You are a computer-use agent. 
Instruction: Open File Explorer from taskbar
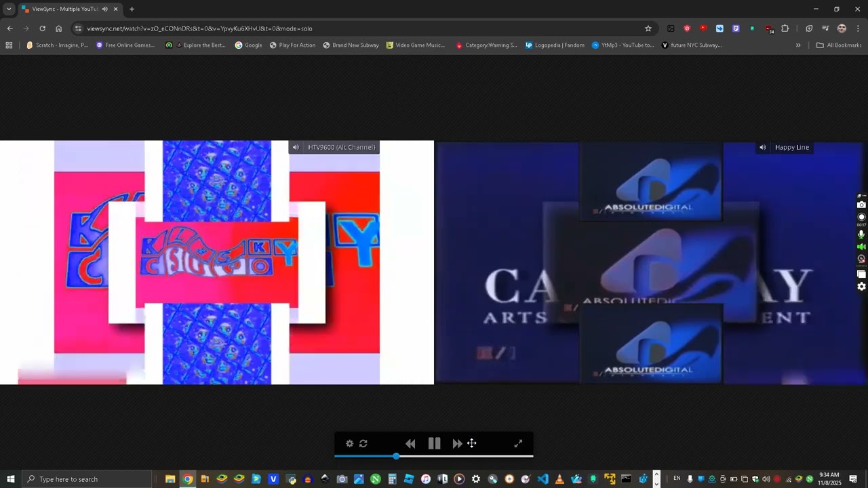170,479
